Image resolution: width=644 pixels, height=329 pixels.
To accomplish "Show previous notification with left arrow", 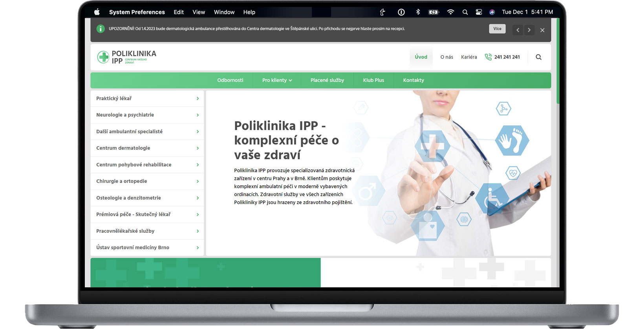I will tap(518, 30).
